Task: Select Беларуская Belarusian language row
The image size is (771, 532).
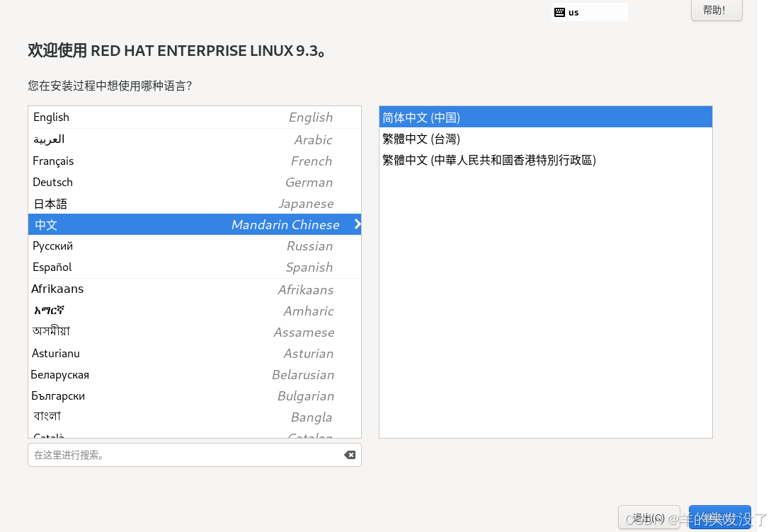Action: point(195,375)
